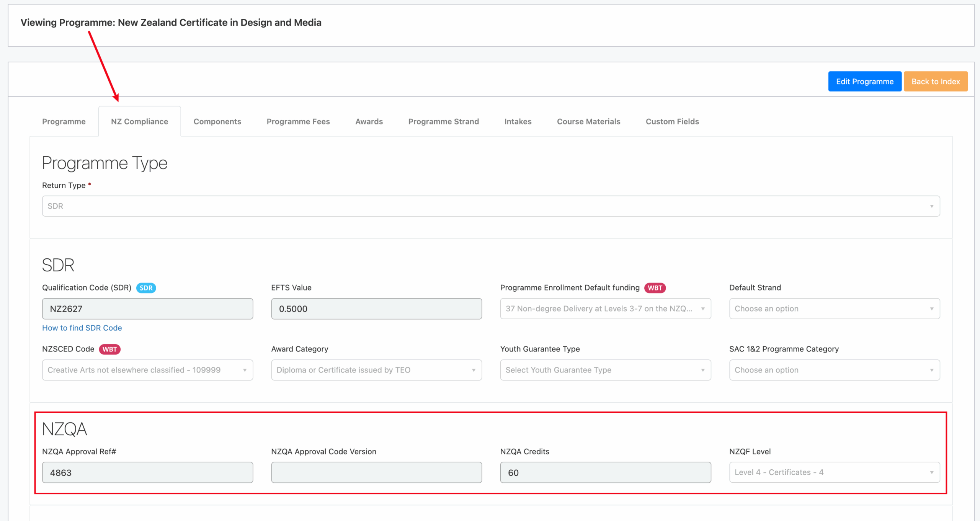Expand the NZQF Level dropdown

pos(834,472)
